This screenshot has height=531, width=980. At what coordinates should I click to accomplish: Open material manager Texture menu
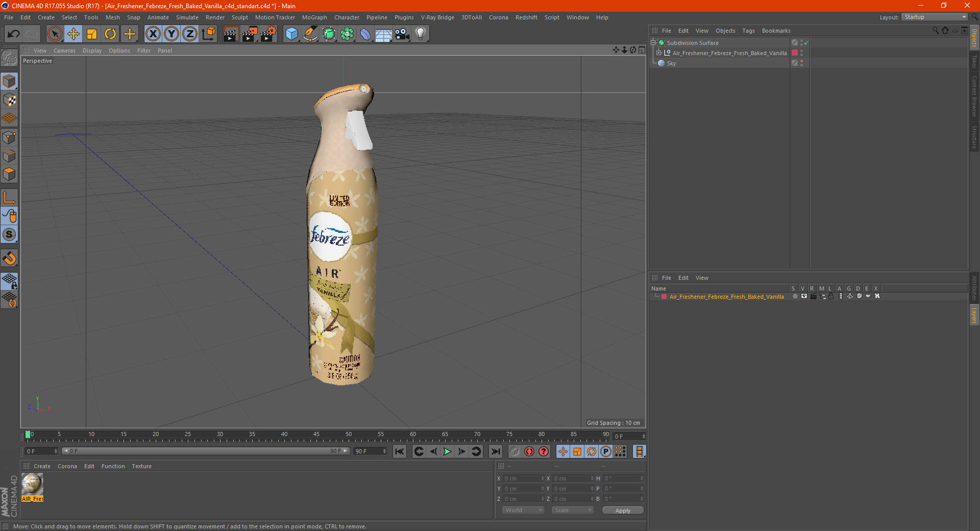(141, 466)
